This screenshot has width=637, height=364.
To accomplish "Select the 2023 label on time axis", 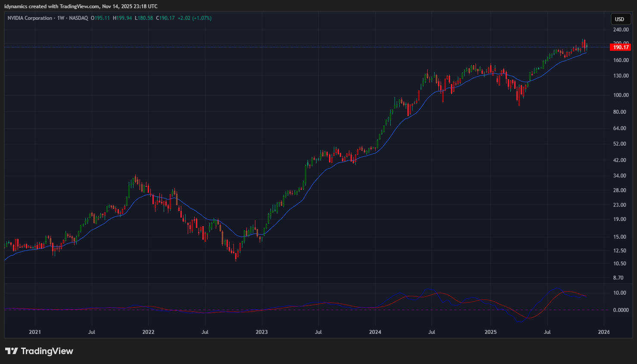I will pos(261,332).
